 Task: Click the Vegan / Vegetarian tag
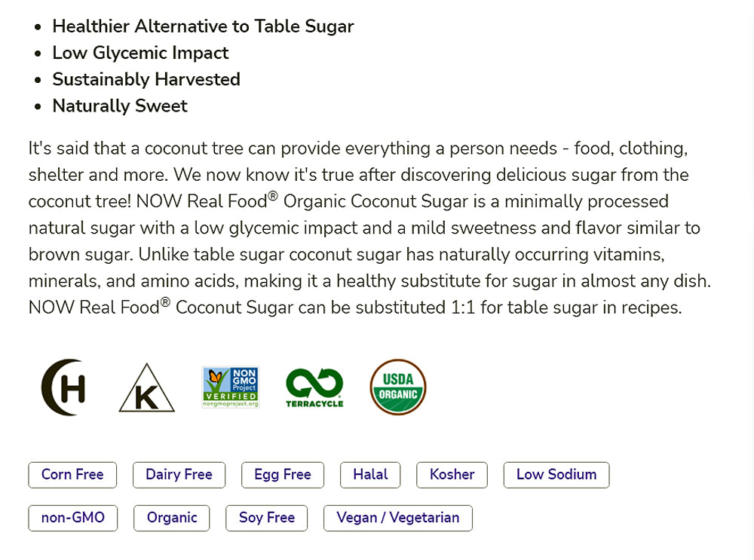click(398, 518)
